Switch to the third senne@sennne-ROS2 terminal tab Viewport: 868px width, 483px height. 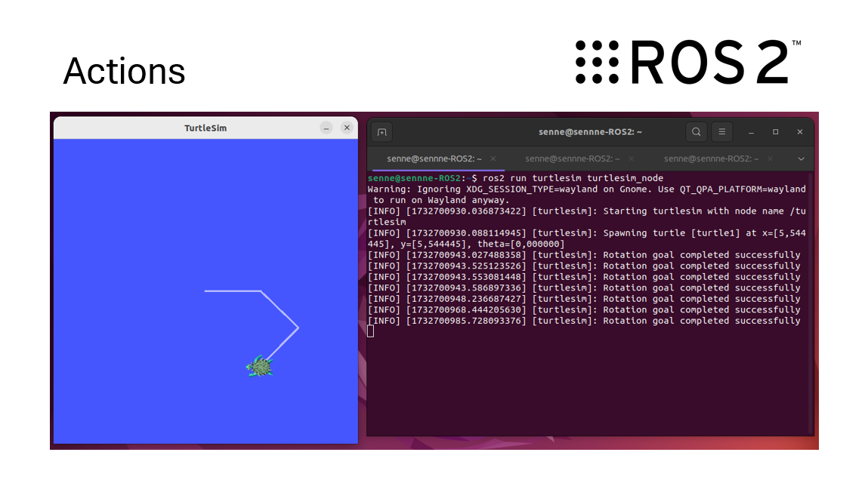click(712, 158)
